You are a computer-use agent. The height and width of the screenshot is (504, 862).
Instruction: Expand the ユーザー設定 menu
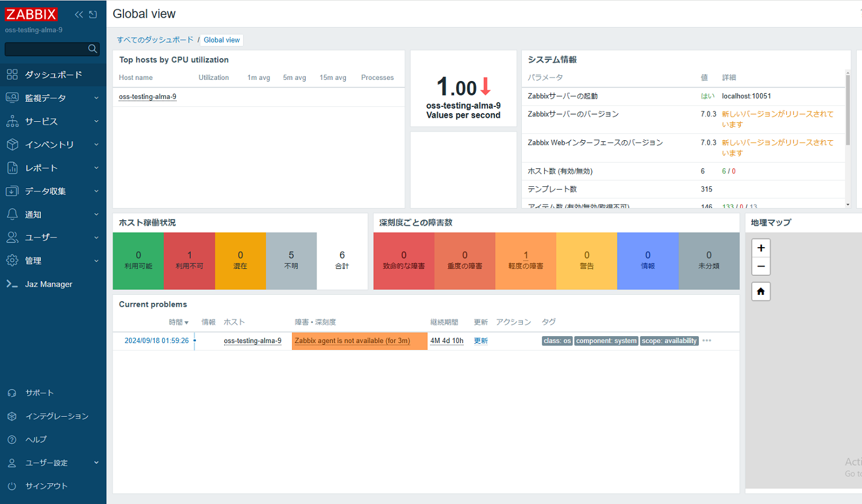tap(53, 463)
